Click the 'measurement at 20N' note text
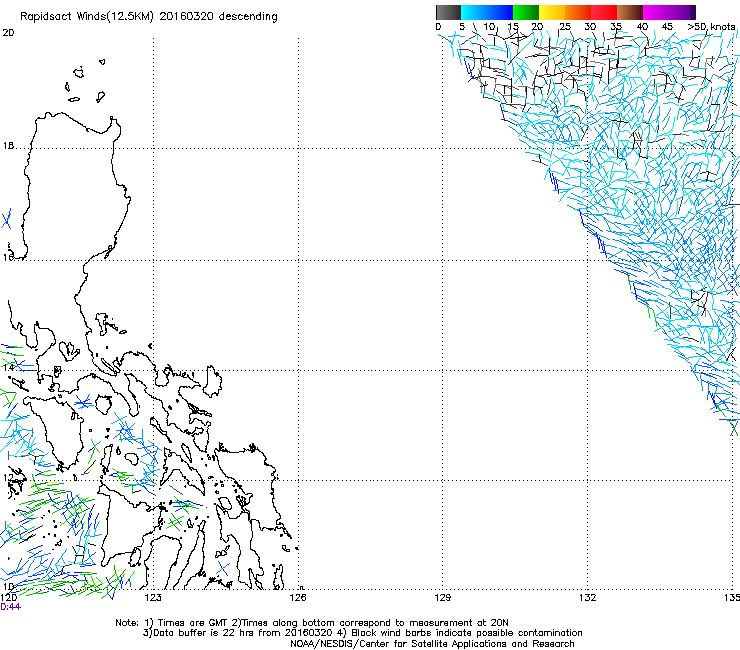 (x=459, y=623)
